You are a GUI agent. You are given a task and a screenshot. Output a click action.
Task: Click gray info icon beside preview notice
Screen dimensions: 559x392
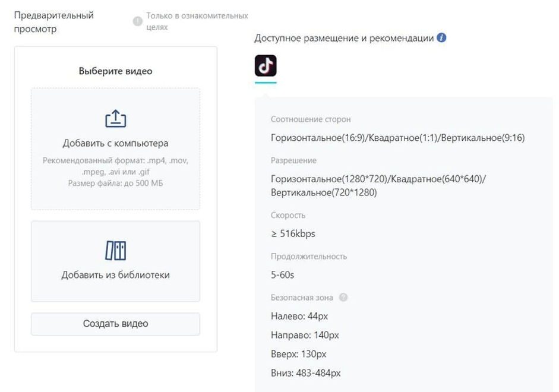pyautogui.click(x=138, y=21)
